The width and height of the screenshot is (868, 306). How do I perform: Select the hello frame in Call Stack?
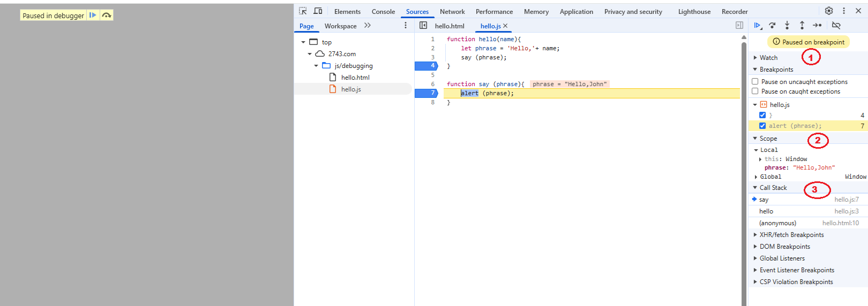(808, 211)
